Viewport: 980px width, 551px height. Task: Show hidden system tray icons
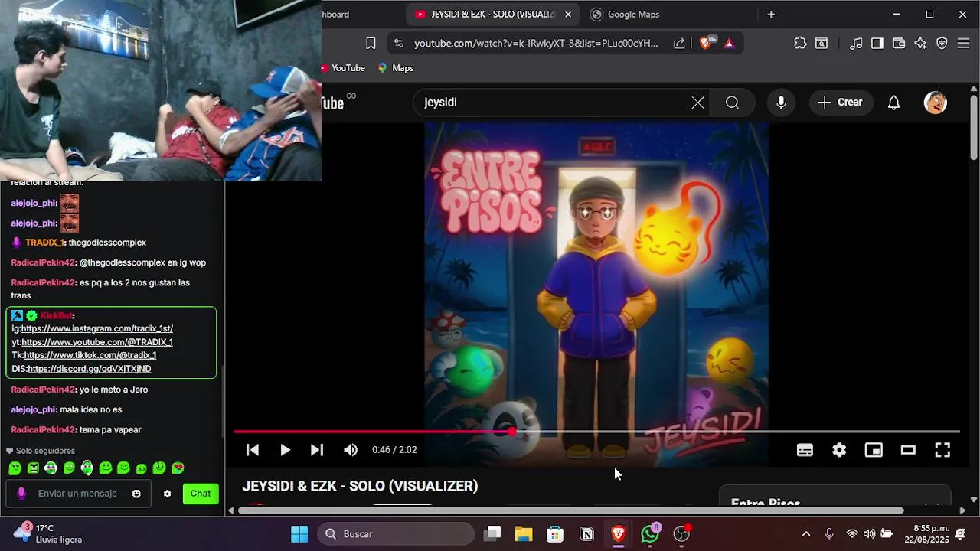click(805, 534)
